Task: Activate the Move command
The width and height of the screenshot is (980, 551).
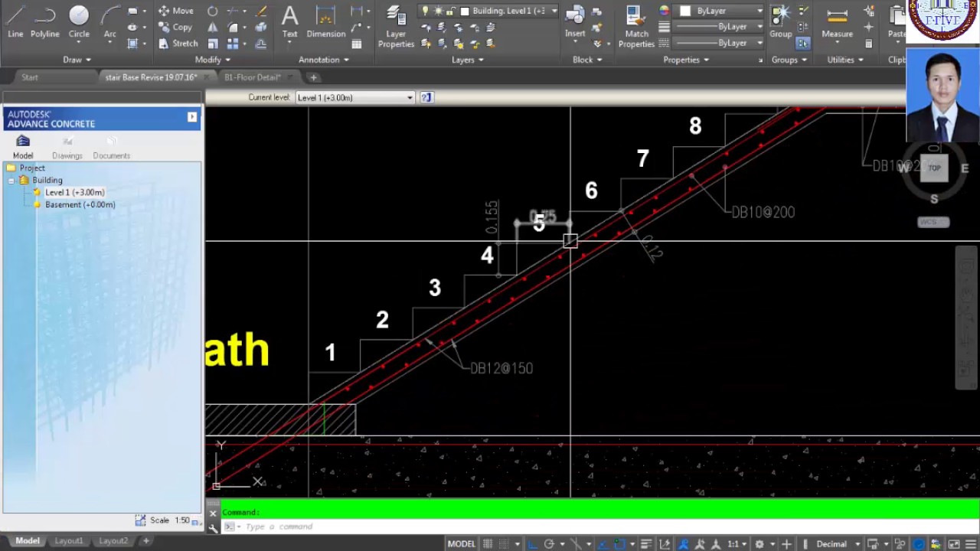Action: (x=175, y=11)
